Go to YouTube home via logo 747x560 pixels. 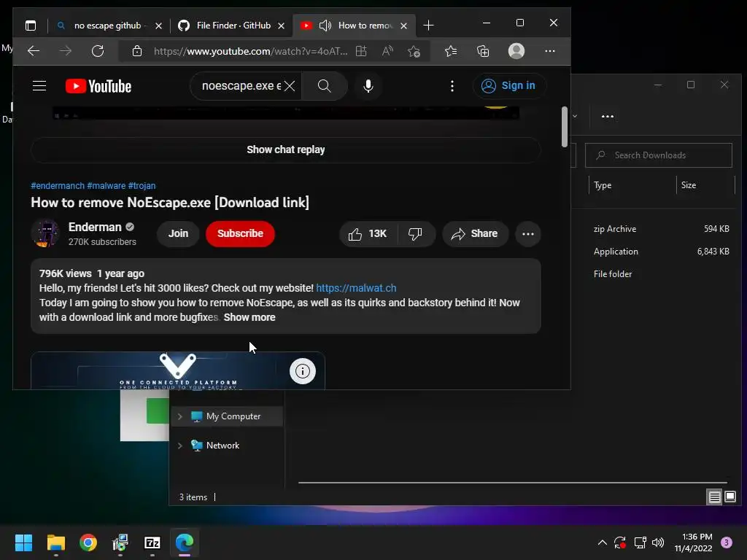(x=98, y=86)
